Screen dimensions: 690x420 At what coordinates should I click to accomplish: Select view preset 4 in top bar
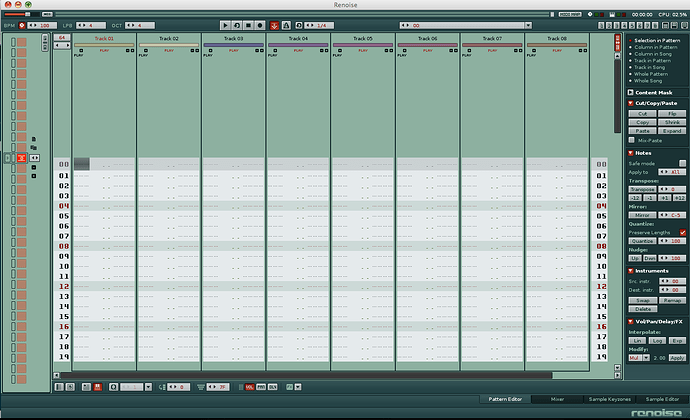(624, 26)
